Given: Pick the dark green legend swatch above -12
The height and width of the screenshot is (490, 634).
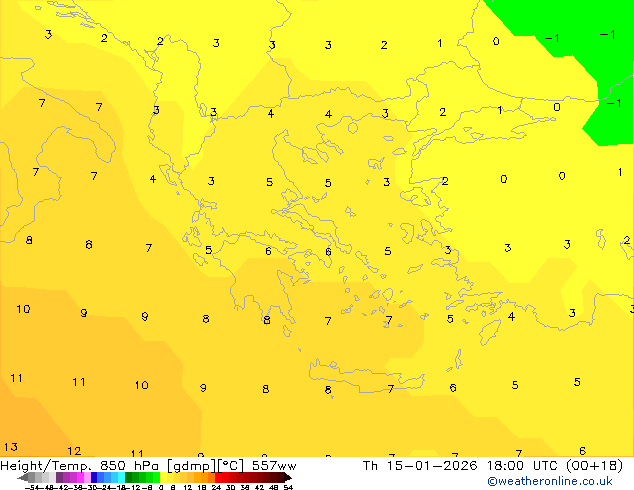Looking at the screenshot, I should coord(129,477).
